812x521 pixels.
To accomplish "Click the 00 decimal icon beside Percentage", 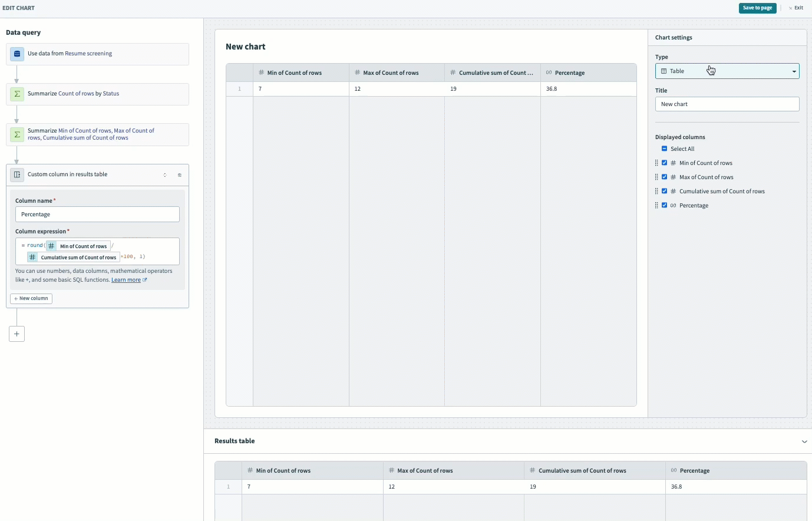I will tap(672, 205).
